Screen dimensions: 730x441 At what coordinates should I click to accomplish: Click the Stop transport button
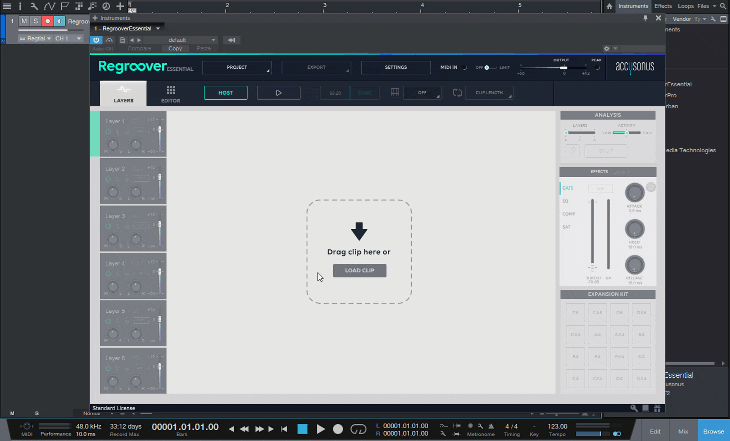(x=302, y=429)
